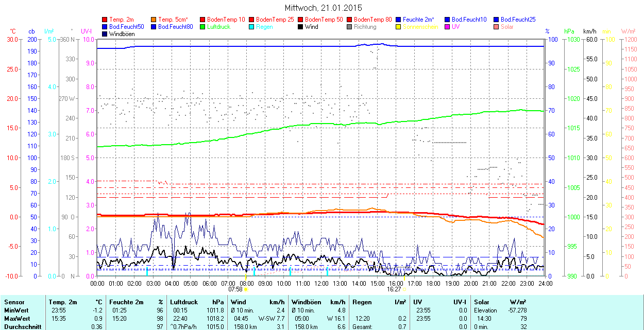
Task: Click the dark blue Windböen legend swatch
Action: coord(105,34)
